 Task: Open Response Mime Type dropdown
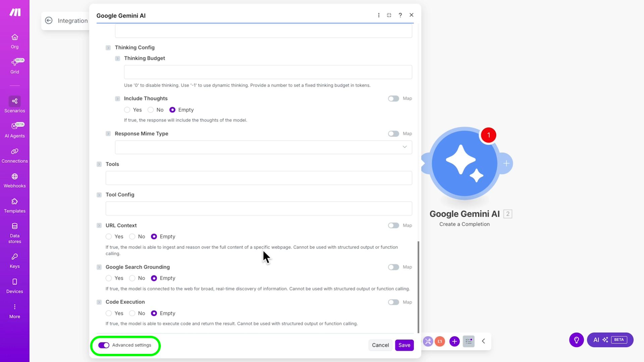[263, 147]
